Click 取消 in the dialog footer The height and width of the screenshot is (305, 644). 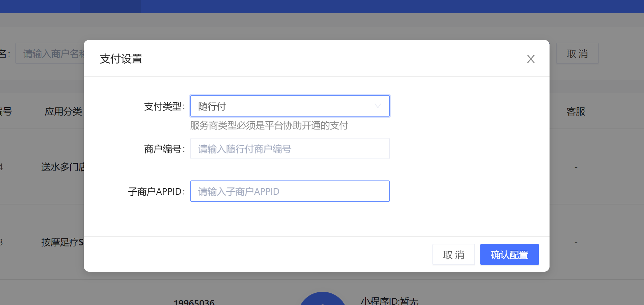click(453, 255)
